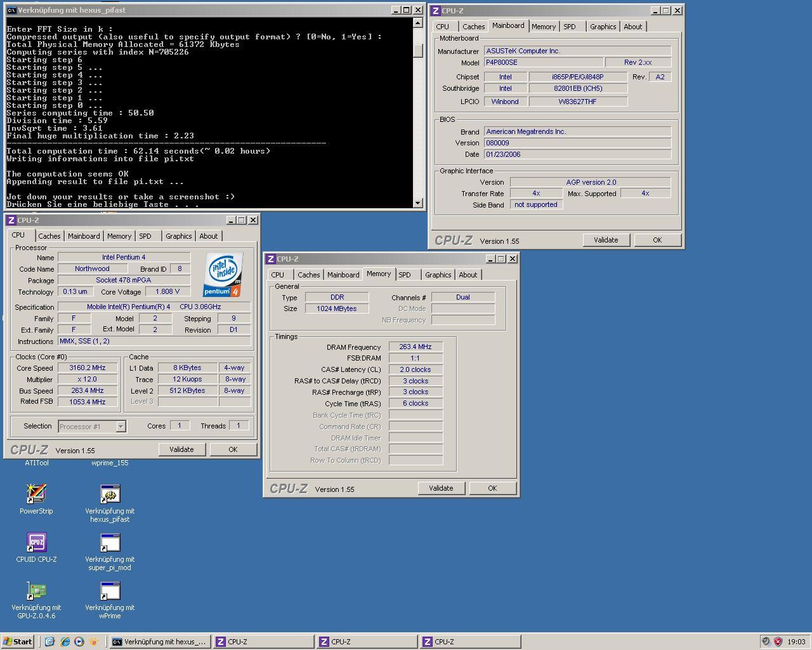Click the gray tray icon left of the red shield

pyautogui.click(x=766, y=642)
